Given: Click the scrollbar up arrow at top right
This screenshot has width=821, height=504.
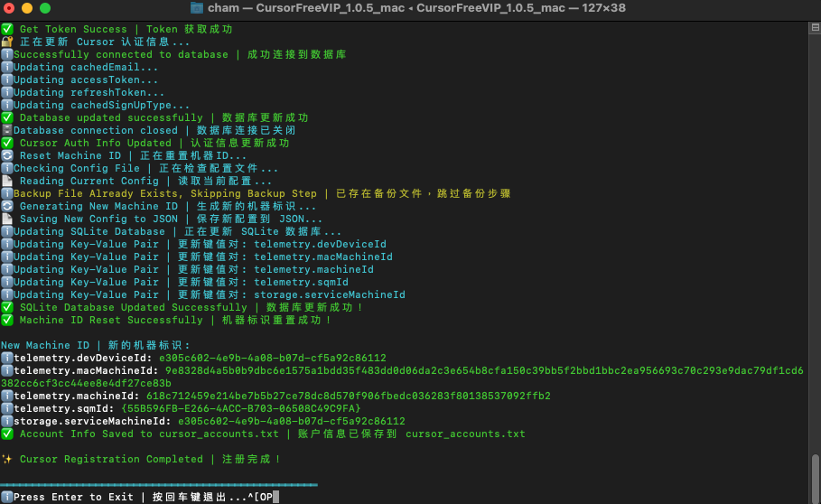Looking at the screenshot, I should point(814,27).
